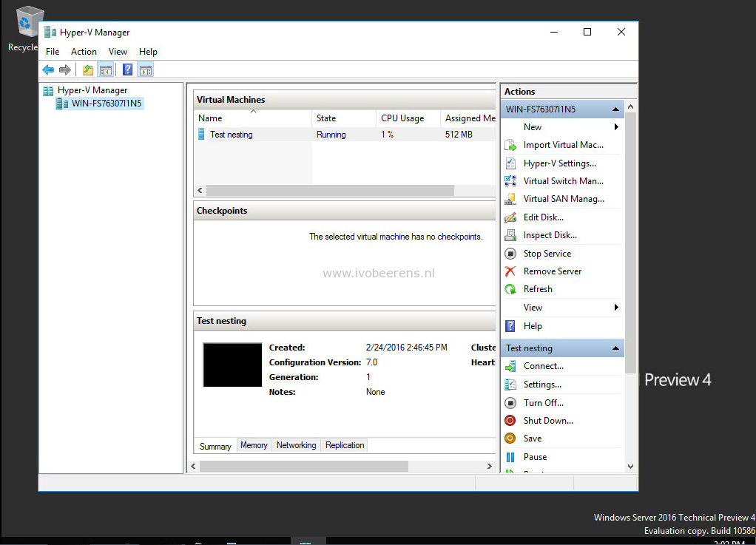Click the Test nesting VM row icon

[x=201, y=135]
